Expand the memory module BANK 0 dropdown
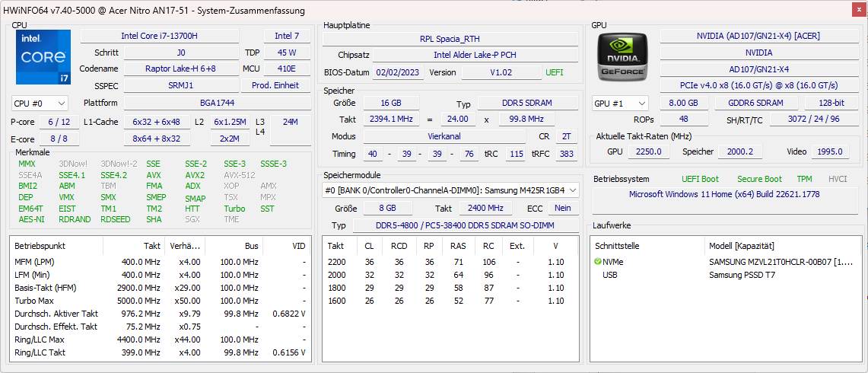The width and height of the screenshot is (868, 373). coord(450,190)
